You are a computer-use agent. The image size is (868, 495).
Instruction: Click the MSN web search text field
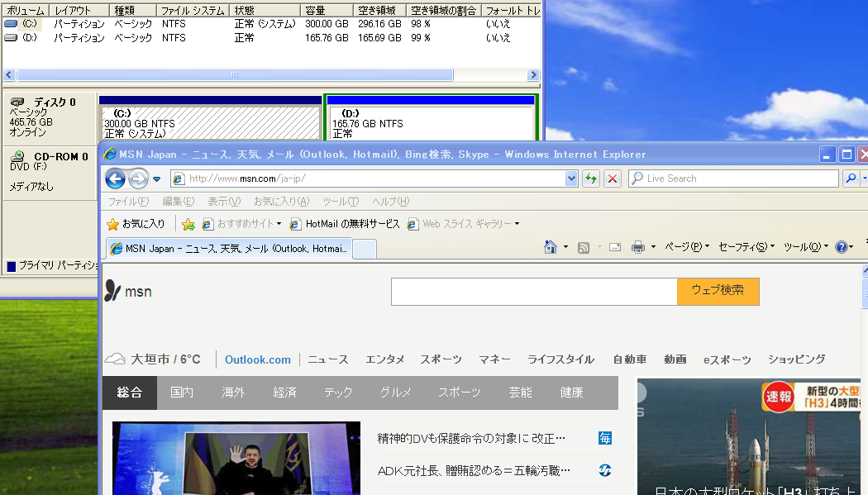pyautogui.click(x=534, y=292)
